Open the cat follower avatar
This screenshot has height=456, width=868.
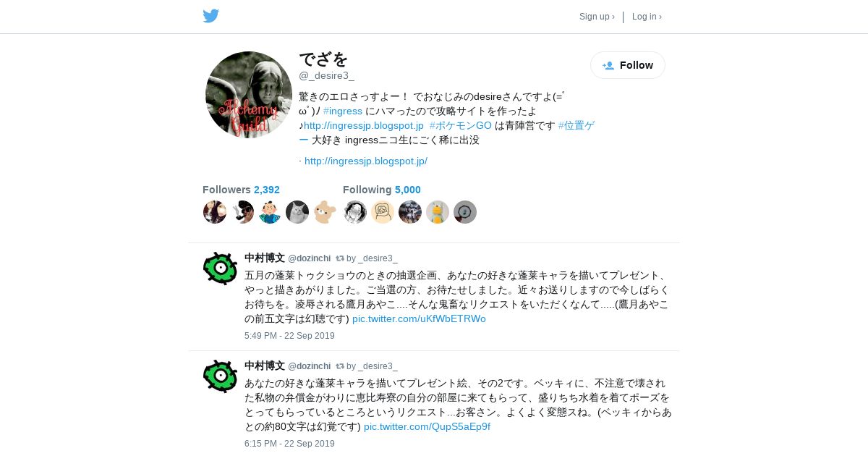[297, 212]
